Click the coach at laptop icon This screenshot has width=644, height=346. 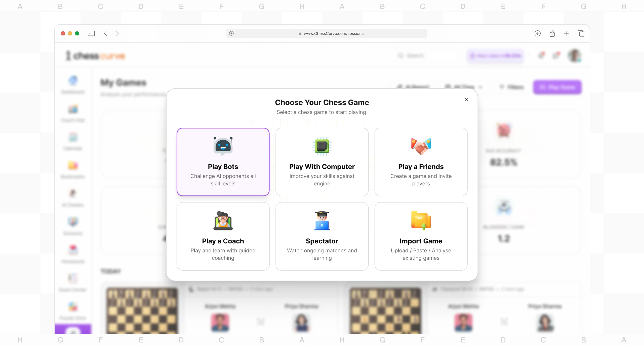click(223, 221)
